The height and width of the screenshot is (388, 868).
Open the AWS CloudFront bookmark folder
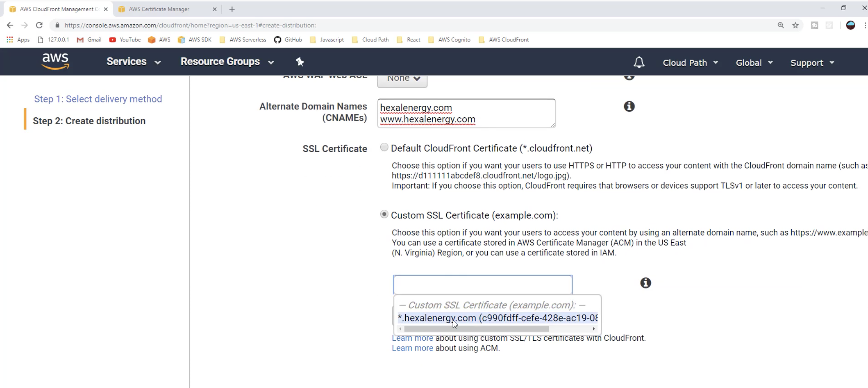pos(504,40)
